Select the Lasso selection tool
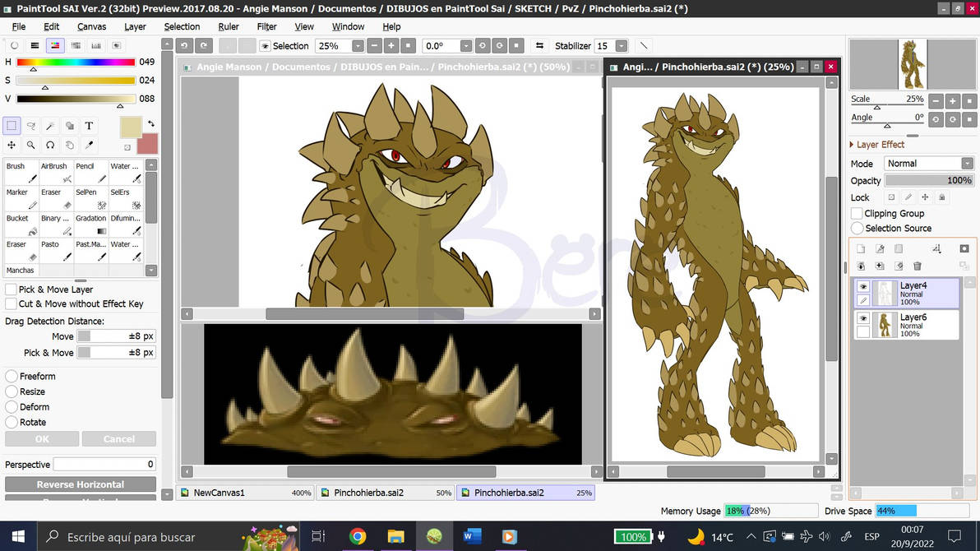This screenshot has width=980, height=551. 31,125
